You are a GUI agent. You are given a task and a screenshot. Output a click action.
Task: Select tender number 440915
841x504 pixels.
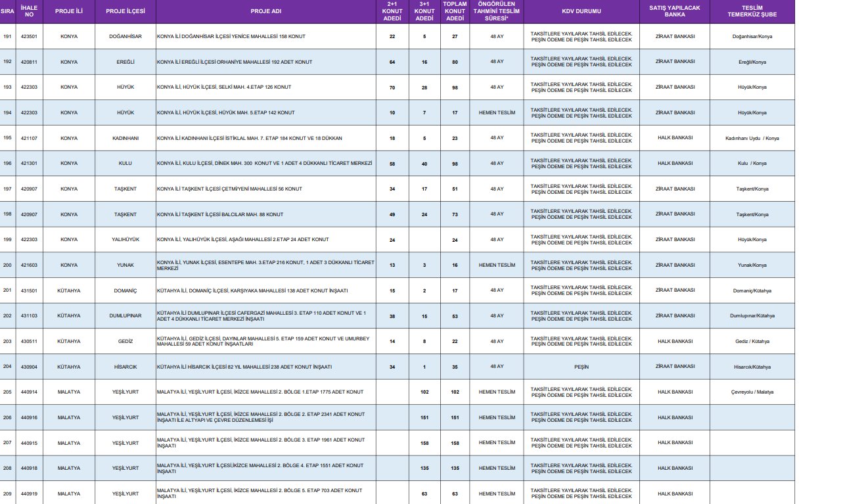coord(29,443)
